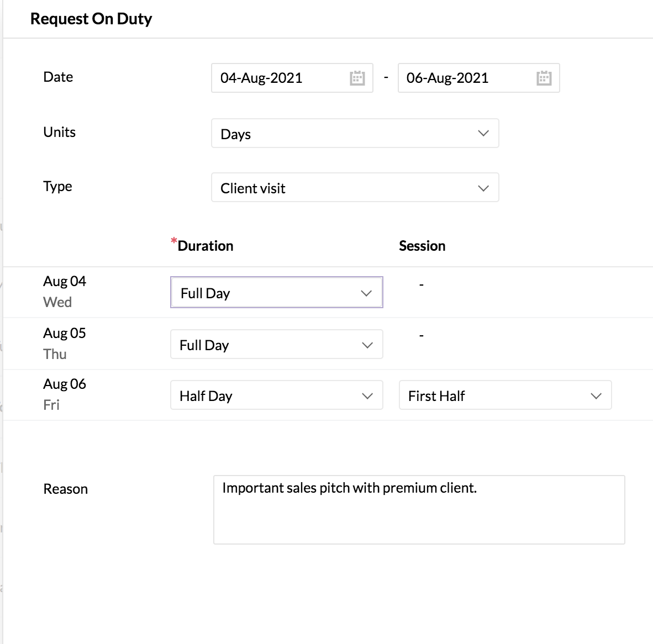Click the Aug 05 duration chevron arrow
Image resolution: width=653 pixels, height=644 pixels.
click(367, 345)
